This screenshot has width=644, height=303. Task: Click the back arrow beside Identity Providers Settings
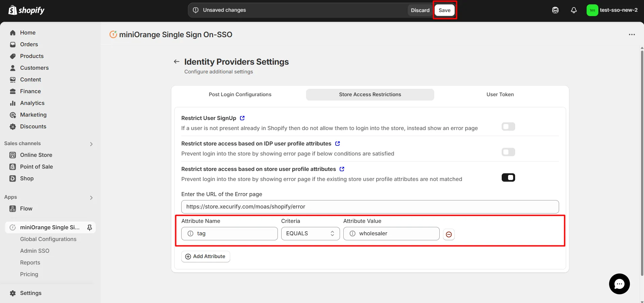coord(177,61)
